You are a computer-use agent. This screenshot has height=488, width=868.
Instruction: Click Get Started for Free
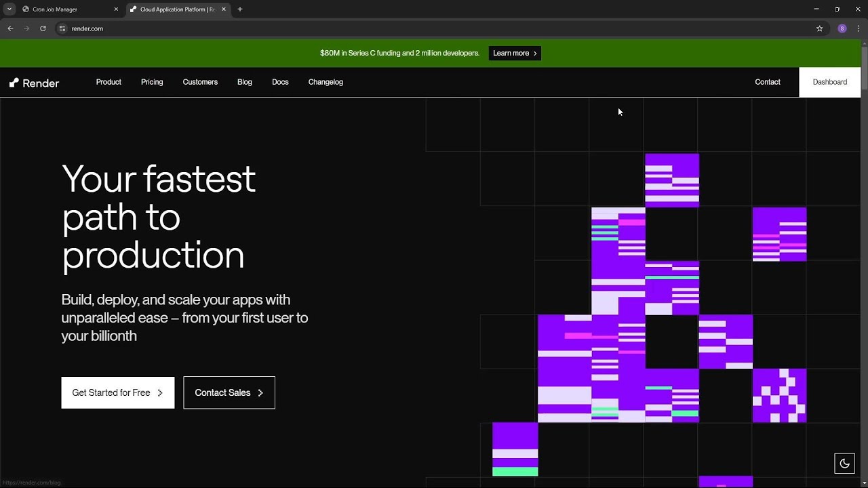(118, 392)
